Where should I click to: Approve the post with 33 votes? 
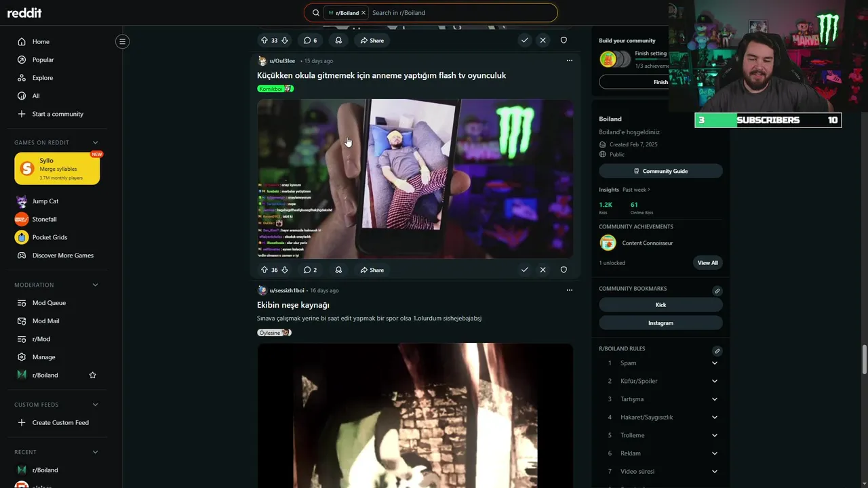click(524, 41)
